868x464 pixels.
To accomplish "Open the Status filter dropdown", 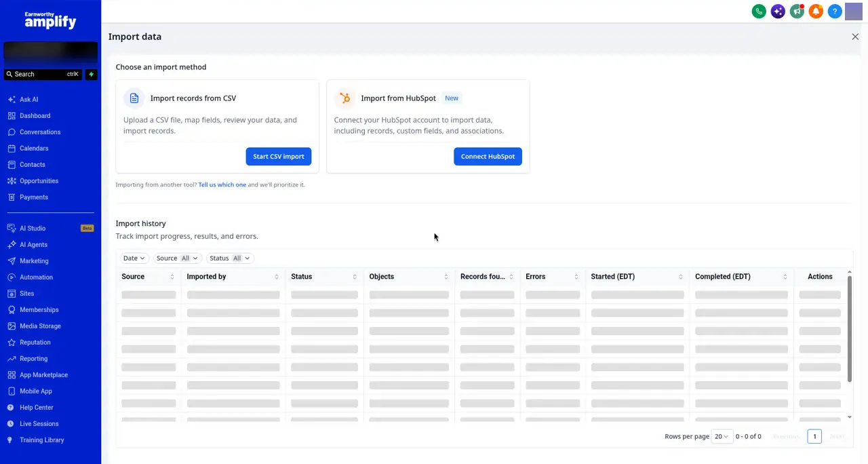I will coord(230,258).
